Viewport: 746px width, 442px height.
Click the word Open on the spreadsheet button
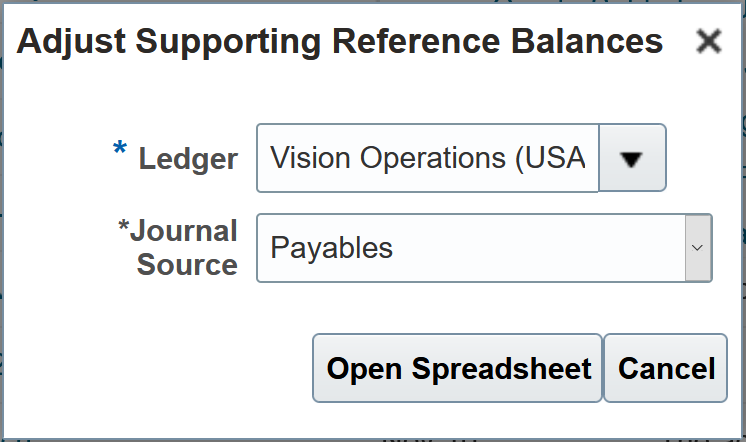363,368
